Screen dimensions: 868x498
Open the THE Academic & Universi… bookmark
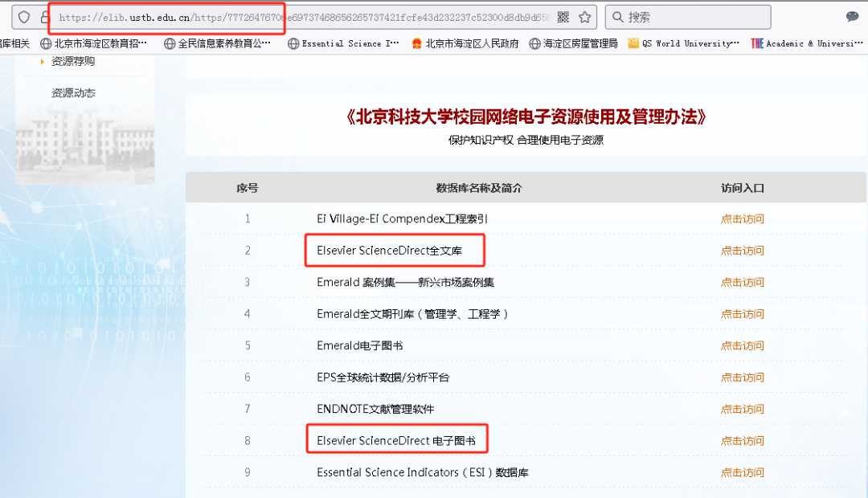coord(807,43)
